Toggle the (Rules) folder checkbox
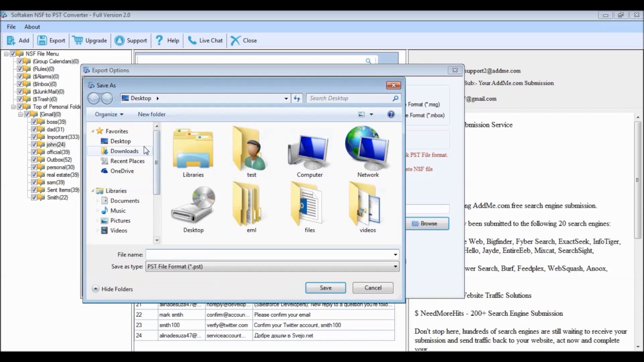This screenshot has width=644, height=362. point(20,69)
